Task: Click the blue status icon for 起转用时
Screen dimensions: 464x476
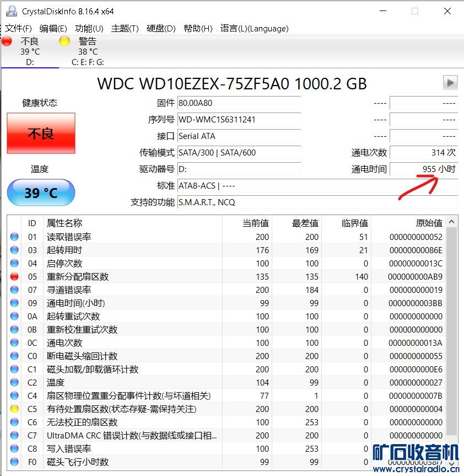Action: (14, 250)
